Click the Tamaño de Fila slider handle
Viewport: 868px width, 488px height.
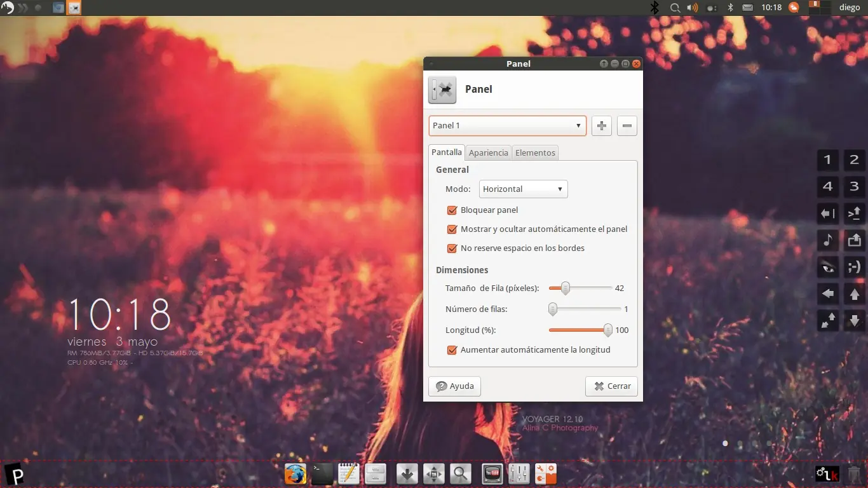pos(565,288)
